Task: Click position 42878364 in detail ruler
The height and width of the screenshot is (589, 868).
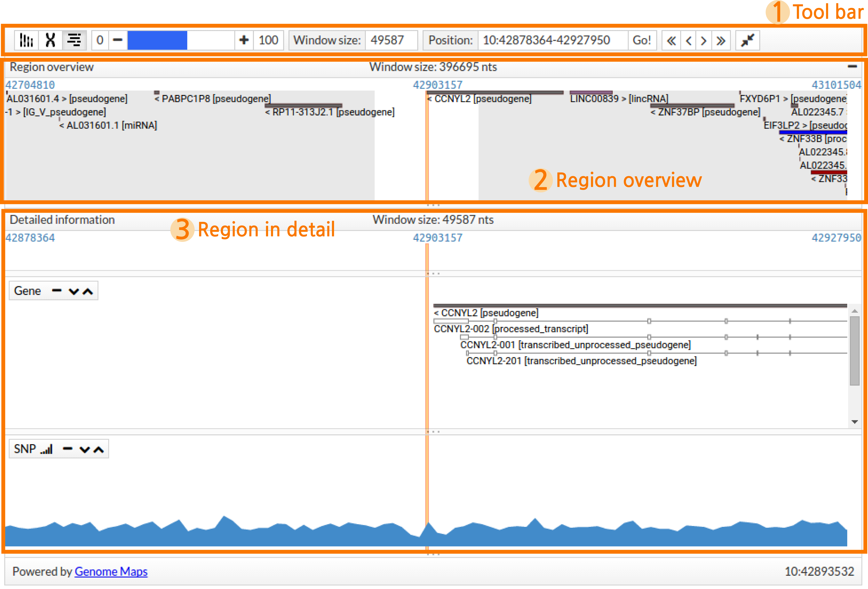Action: 30,238
